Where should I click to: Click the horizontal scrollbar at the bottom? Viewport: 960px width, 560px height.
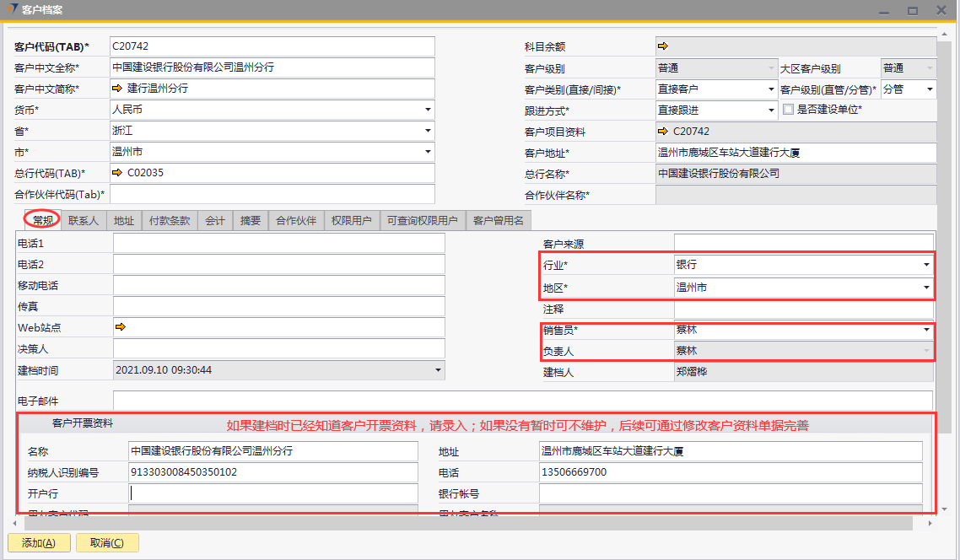(x=464, y=524)
